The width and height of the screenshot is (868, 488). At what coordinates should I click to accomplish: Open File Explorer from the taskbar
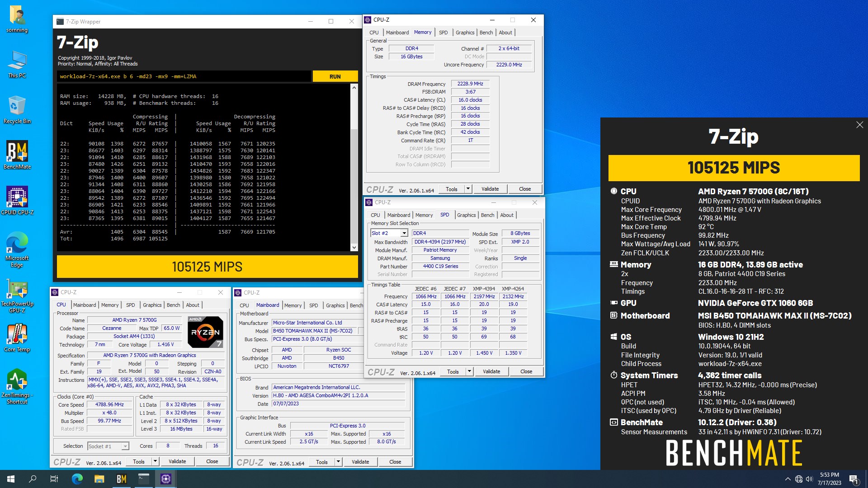pyautogui.click(x=99, y=479)
